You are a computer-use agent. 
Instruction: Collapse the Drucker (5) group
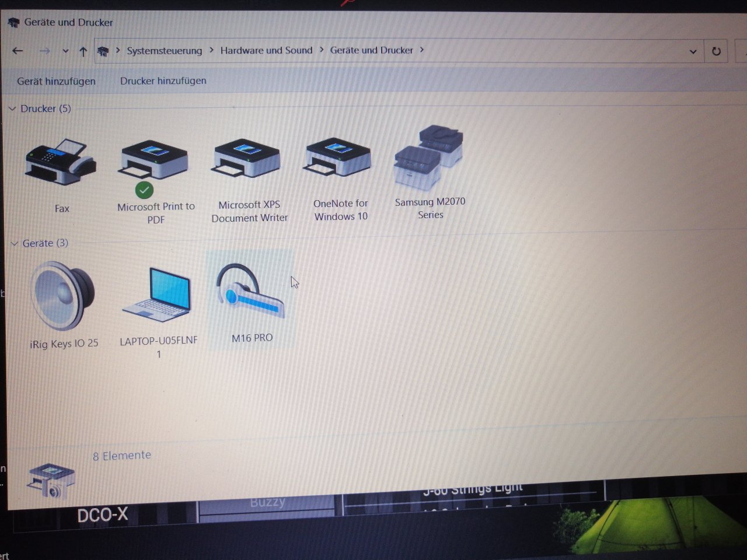point(12,109)
